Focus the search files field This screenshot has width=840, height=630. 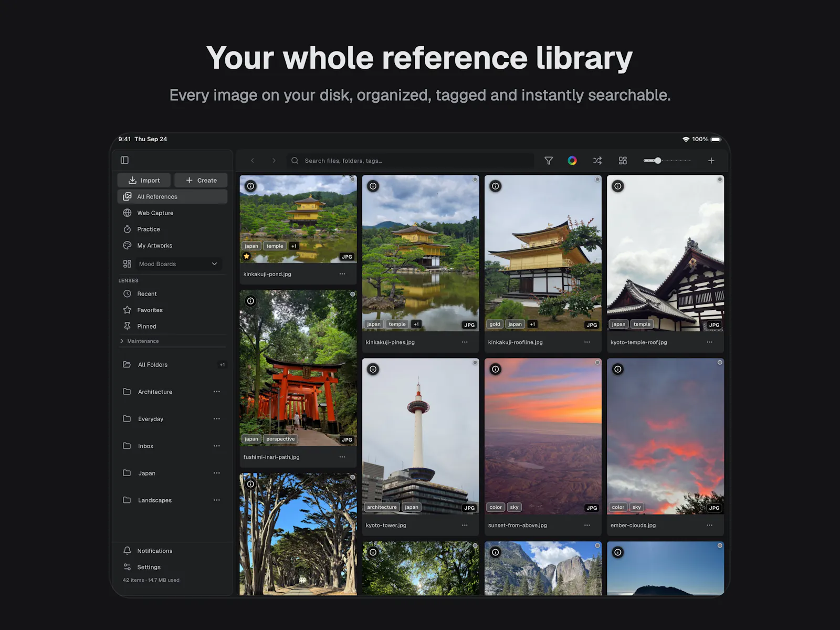coord(410,161)
